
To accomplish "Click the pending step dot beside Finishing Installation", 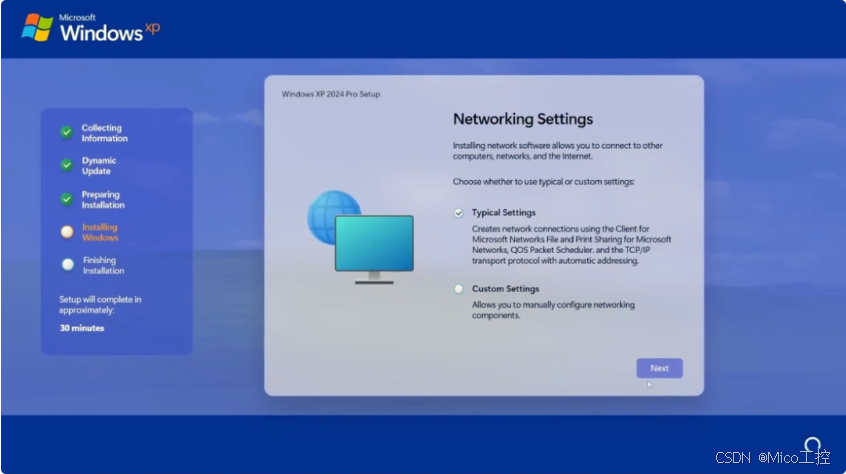I will point(67,265).
